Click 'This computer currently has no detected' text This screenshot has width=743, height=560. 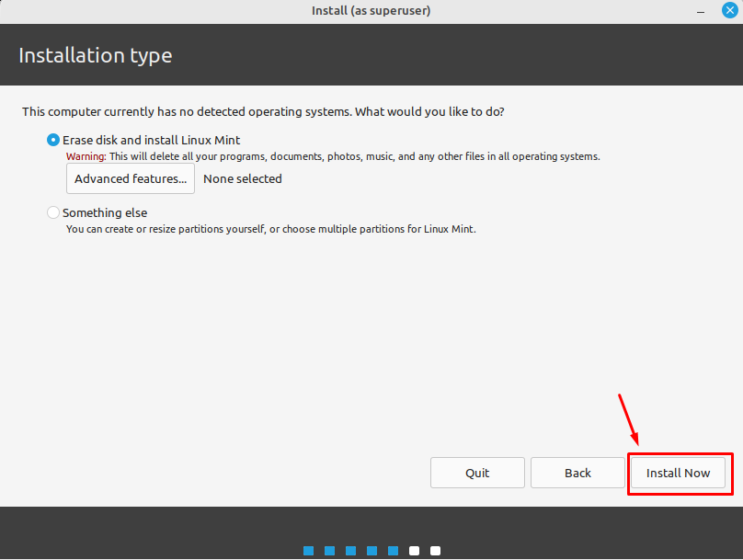click(x=263, y=112)
